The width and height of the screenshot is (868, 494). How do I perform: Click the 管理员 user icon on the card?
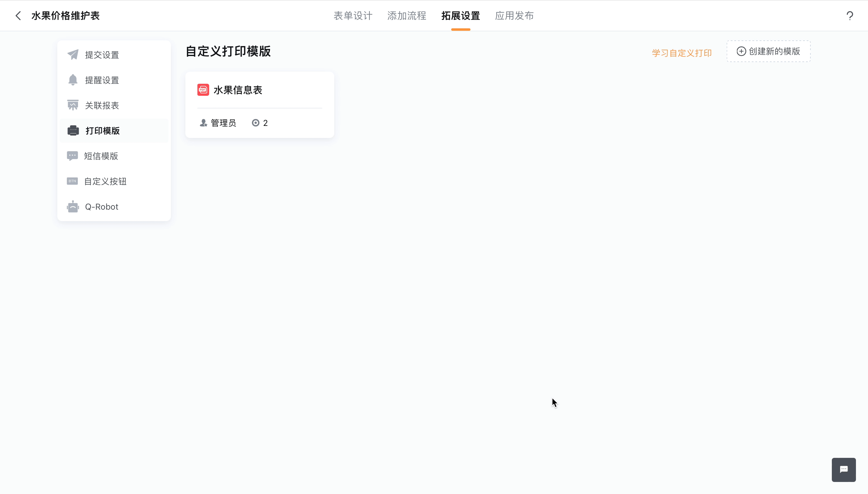coord(203,123)
